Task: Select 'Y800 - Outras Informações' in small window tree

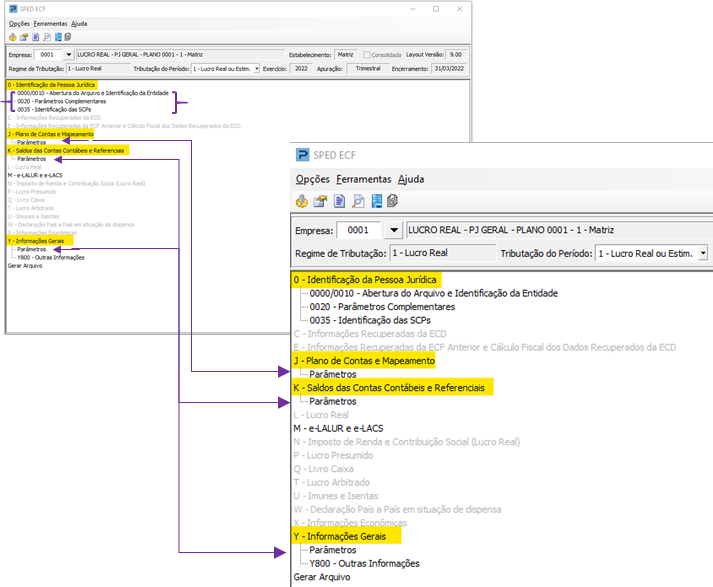Action: pos(51,257)
